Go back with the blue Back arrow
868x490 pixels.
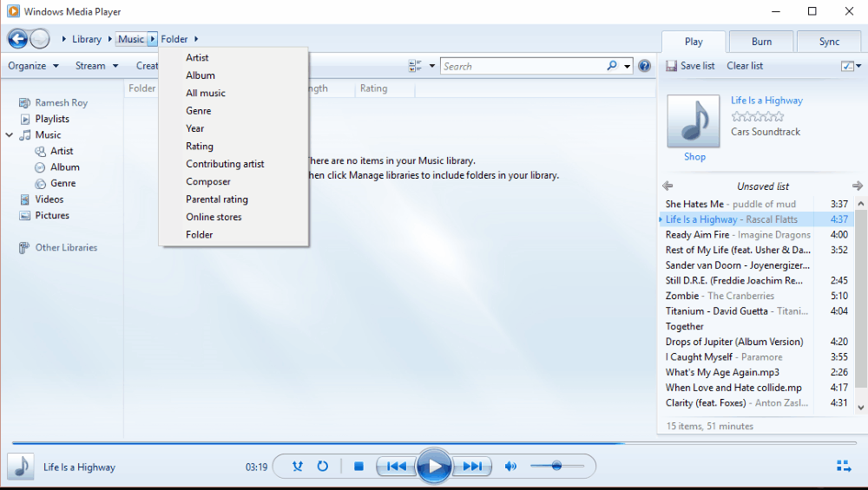click(x=17, y=39)
